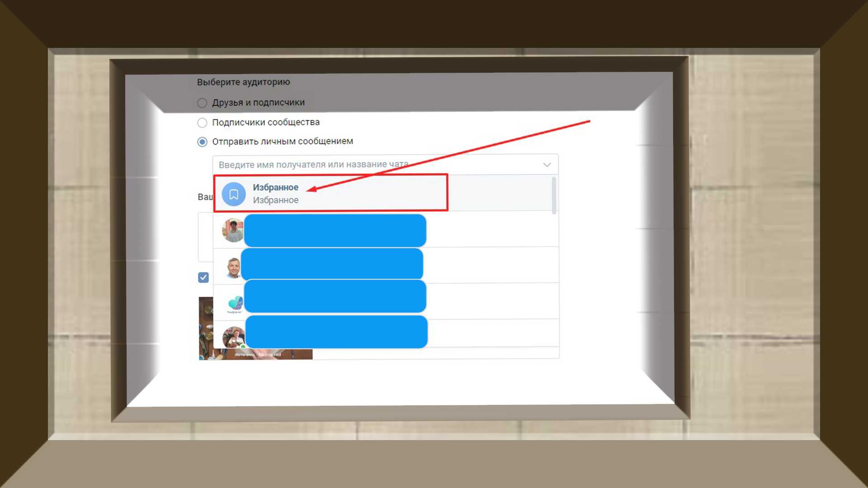
Task: Collapse the recipient dropdown with the chevron
Action: (547, 165)
